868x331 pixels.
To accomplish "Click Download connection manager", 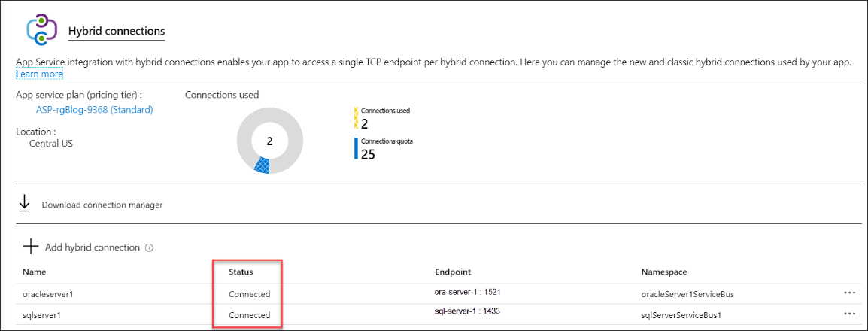I will (102, 205).
